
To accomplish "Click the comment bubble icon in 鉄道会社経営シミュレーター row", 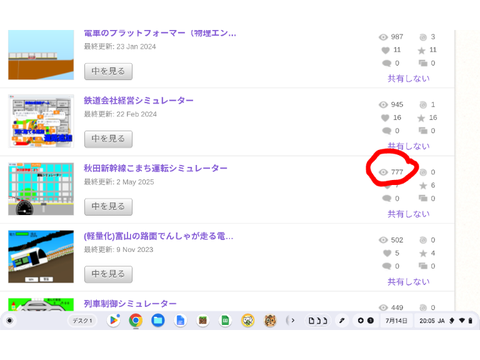I will click(387, 131).
